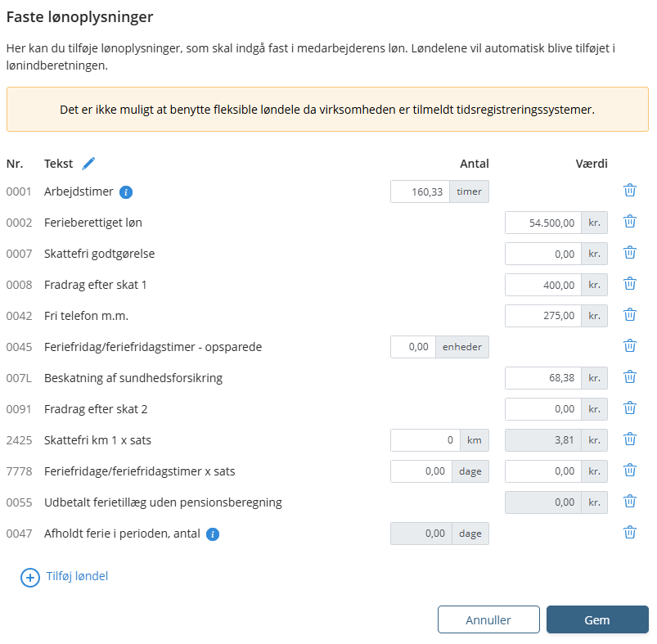The height and width of the screenshot is (644, 657).
Task: Select the Skattefri godtgørelse value field
Action: (x=543, y=254)
